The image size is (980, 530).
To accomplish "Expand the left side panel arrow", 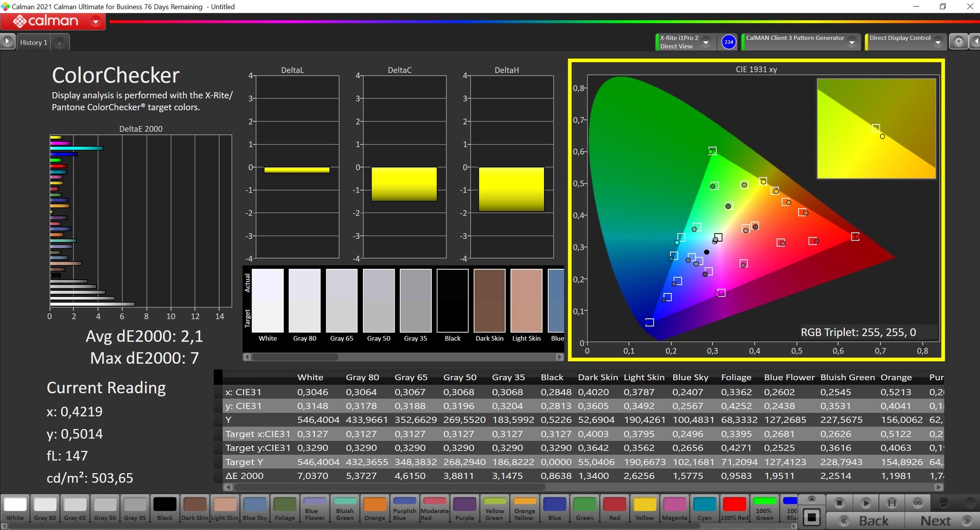I will pyautogui.click(x=7, y=41).
